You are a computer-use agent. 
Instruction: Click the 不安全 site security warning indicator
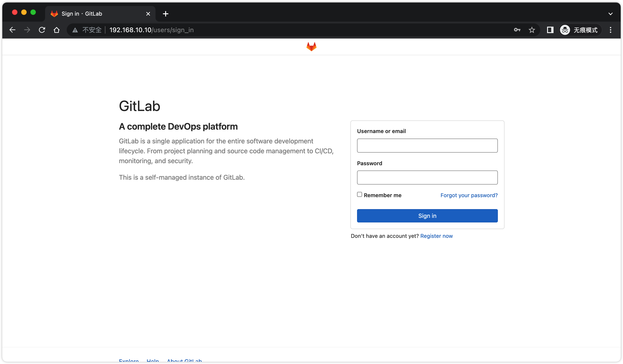(92, 30)
